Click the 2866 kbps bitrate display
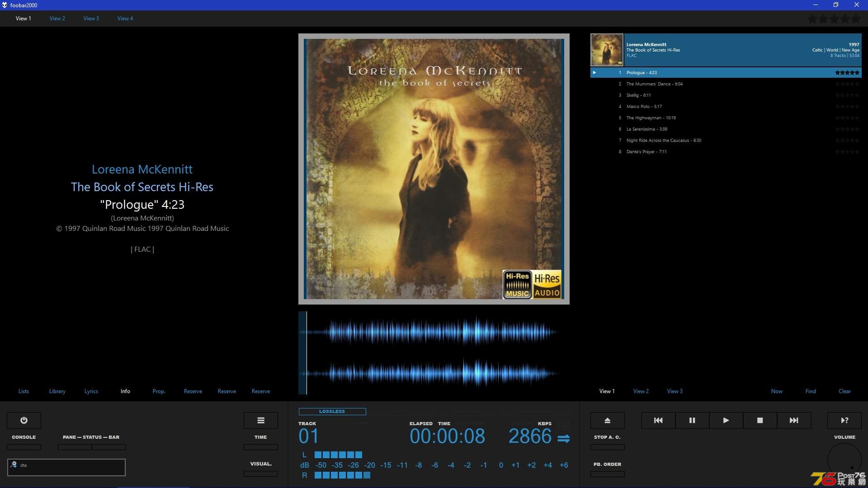Image resolution: width=868 pixels, height=488 pixels. (x=530, y=436)
